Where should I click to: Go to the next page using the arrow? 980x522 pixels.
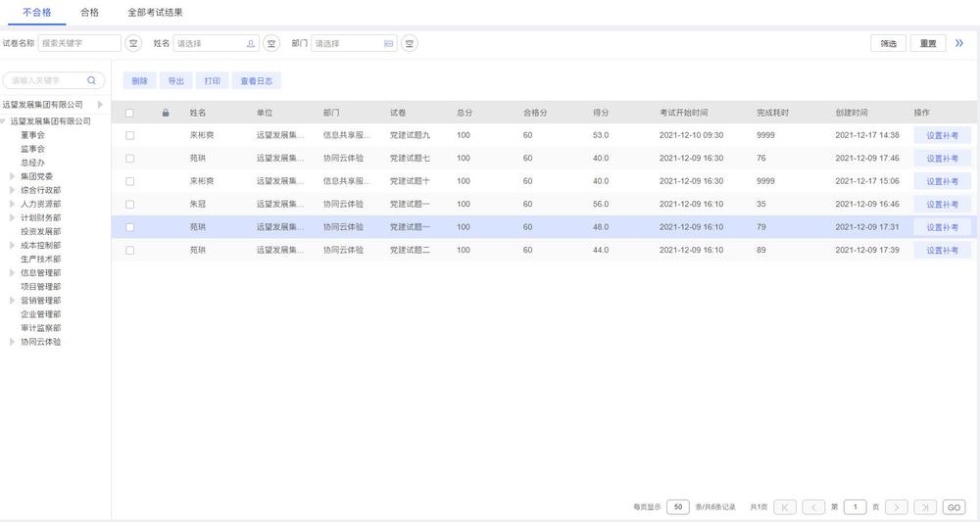(x=896, y=507)
